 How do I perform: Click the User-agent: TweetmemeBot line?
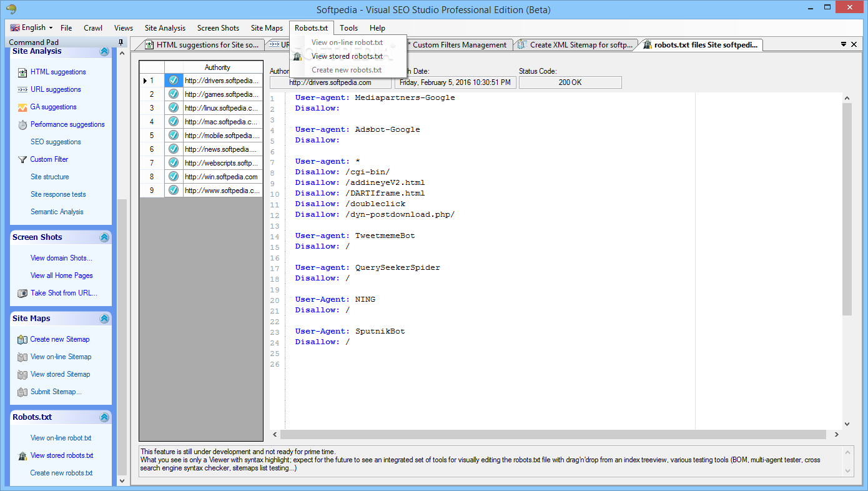[x=355, y=236]
